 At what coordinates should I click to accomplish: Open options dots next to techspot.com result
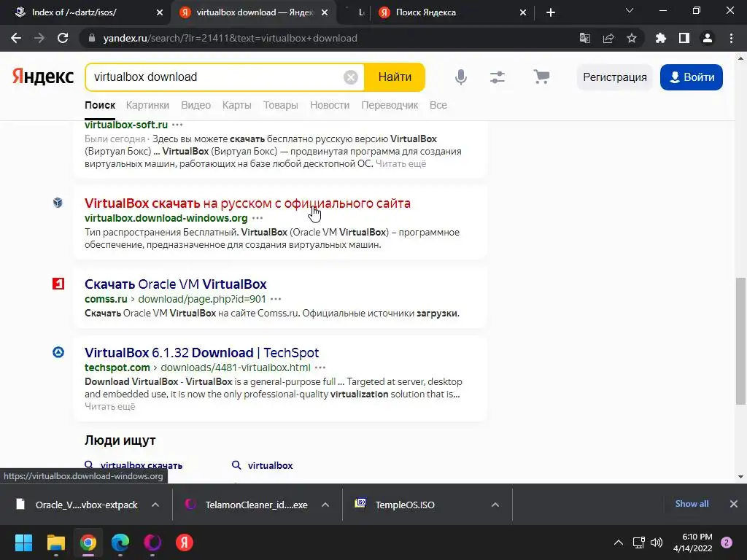[x=320, y=367]
